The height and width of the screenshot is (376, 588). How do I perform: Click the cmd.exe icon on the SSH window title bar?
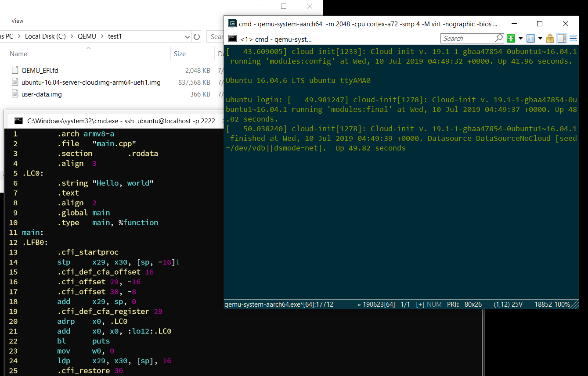(18, 121)
